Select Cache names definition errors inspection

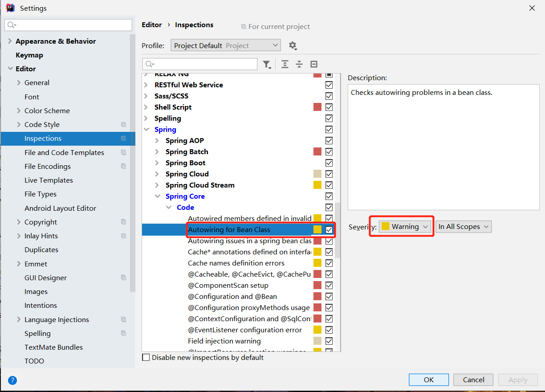tap(236, 263)
